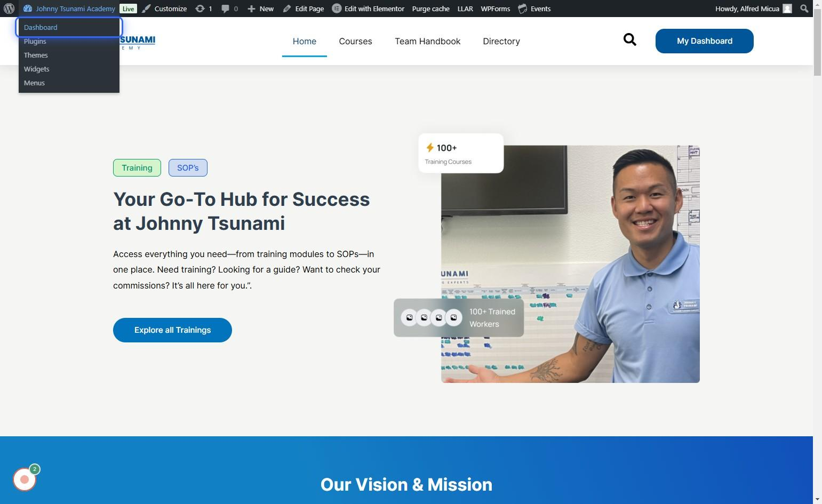
Task: Click the Purge cache option
Action: 430,9
